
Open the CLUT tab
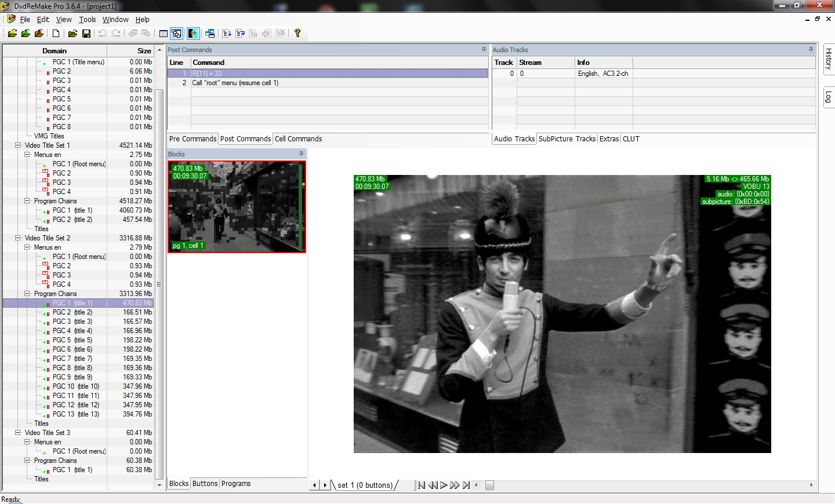point(631,139)
